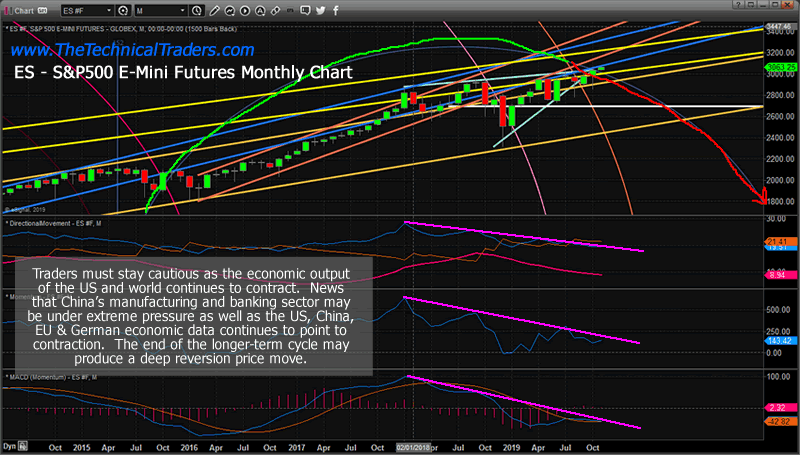Open the help question-mark button
The image size is (800, 455).
click(738, 5)
